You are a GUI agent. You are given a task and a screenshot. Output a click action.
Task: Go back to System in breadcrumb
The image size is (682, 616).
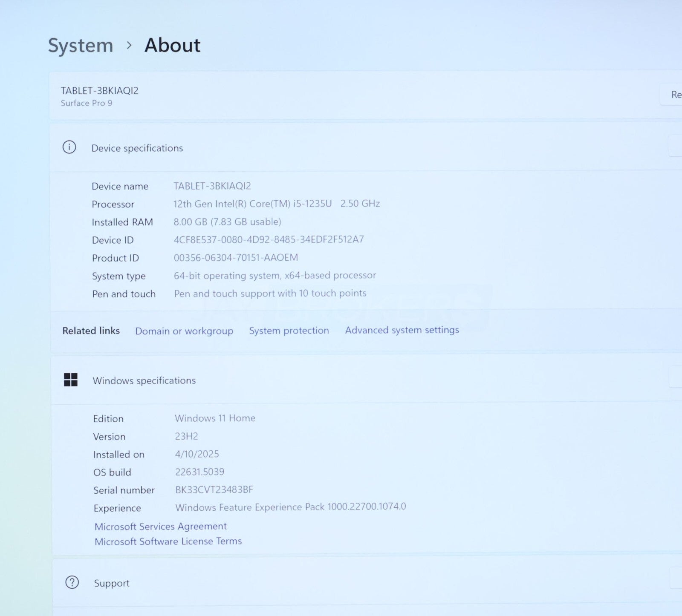click(x=81, y=45)
